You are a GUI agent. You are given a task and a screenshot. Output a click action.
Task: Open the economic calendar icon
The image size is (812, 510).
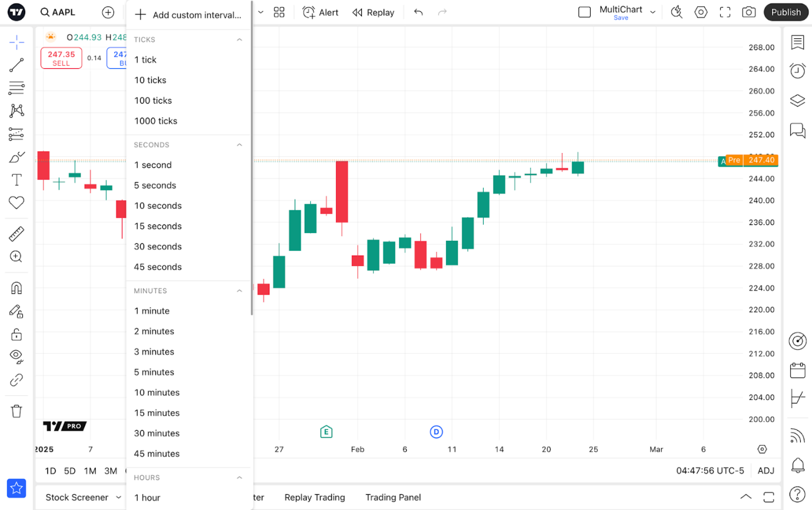(x=797, y=370)
